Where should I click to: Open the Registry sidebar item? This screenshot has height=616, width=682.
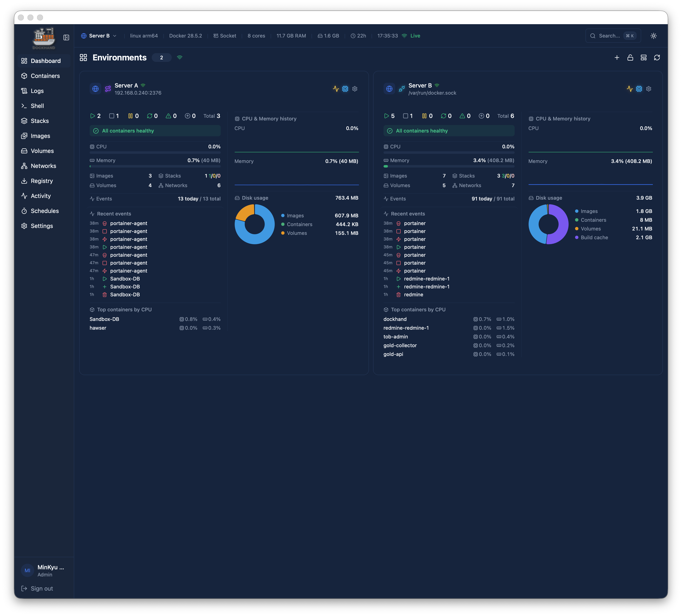(42, 181)
